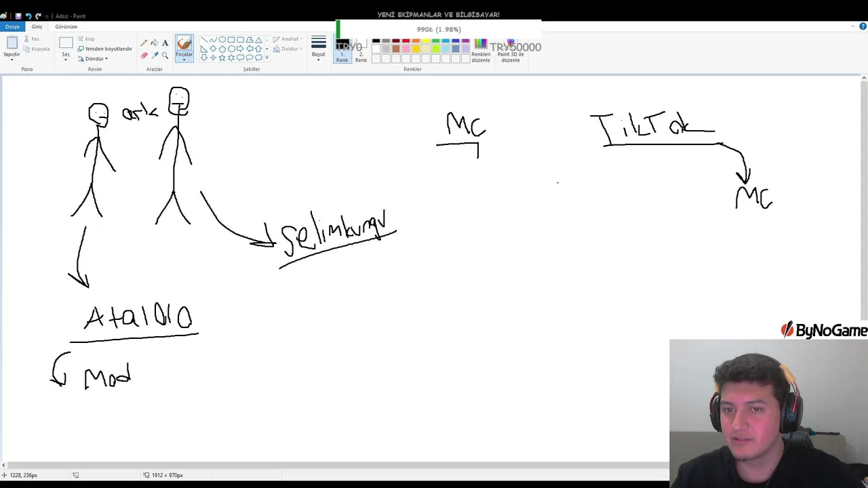Select the Fill with color bucket tool
Screen dimensions: 868x488
pos(155,43)
